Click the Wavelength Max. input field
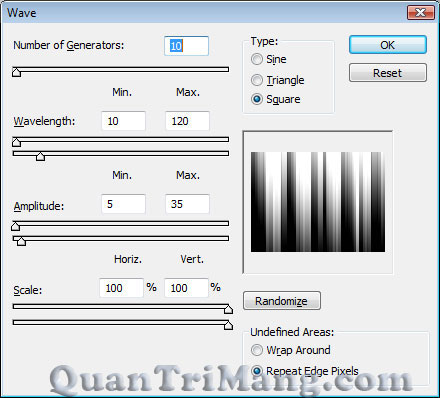Image resolution: width=440 pixels, height=398 pixels. [x=187, y=121]
